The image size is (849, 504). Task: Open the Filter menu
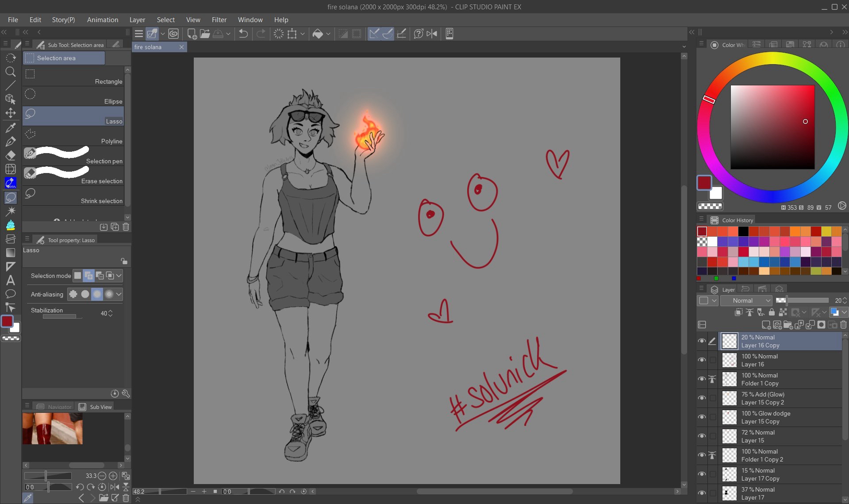pyautogui.click(x=219, y=20)
